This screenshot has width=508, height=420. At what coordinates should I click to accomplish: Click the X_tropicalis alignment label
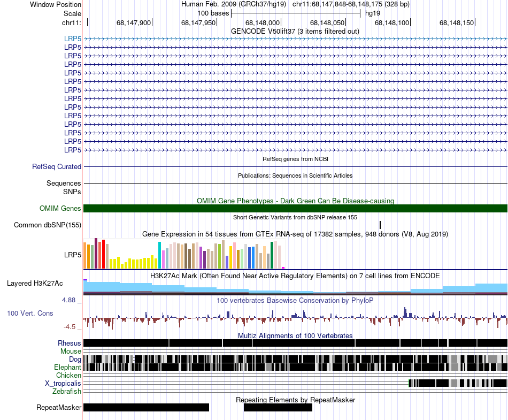pyautogui.click(x=63, y=384)
